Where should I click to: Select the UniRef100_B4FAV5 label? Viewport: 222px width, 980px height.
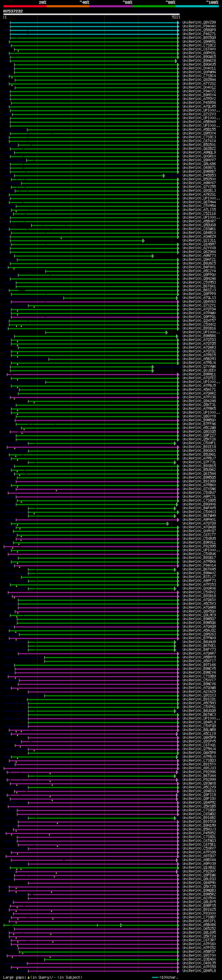point(199,508)
